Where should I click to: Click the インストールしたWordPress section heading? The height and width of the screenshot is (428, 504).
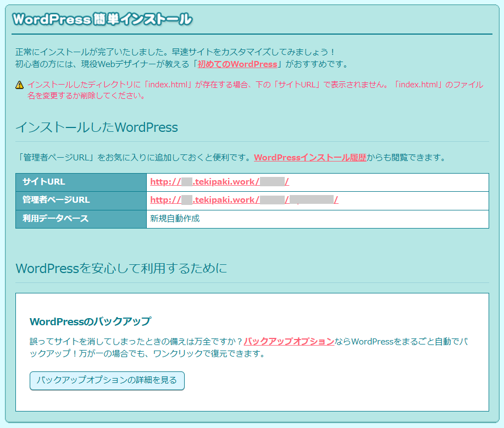coord(97,127)
